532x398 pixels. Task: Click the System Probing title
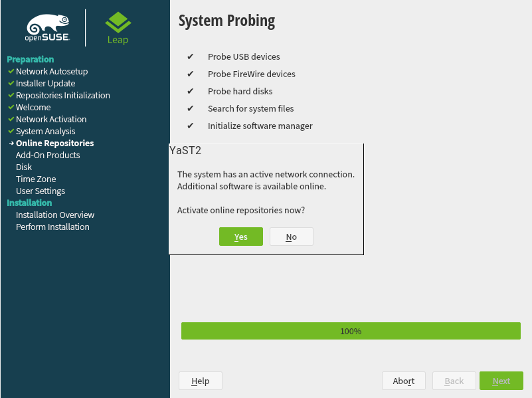tap(226, 21)
